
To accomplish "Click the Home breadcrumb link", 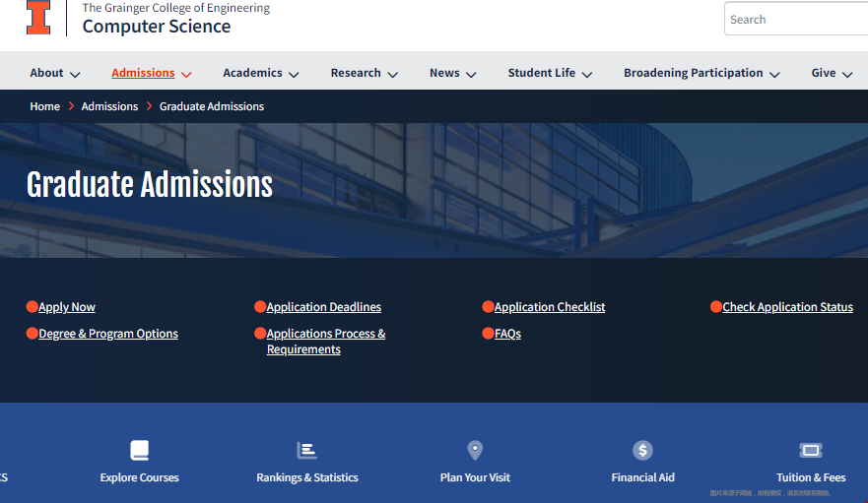I will tap(44, 106).
